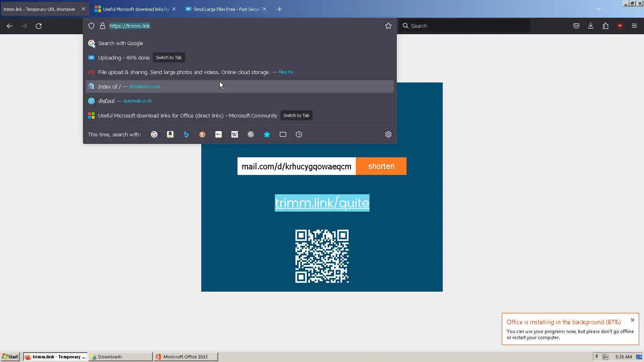Open a new browser tab
The width and height of the screenshot is (644, 362).
(279, 9)
